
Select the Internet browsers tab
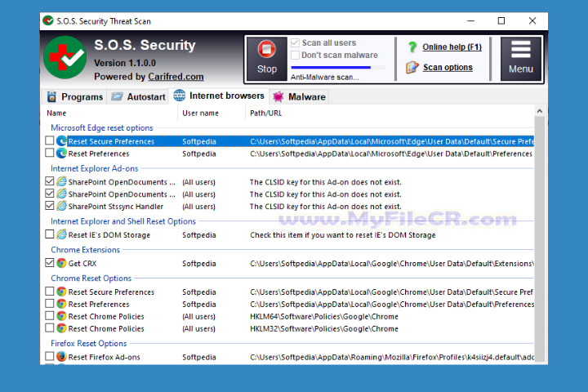click(219, 96)
